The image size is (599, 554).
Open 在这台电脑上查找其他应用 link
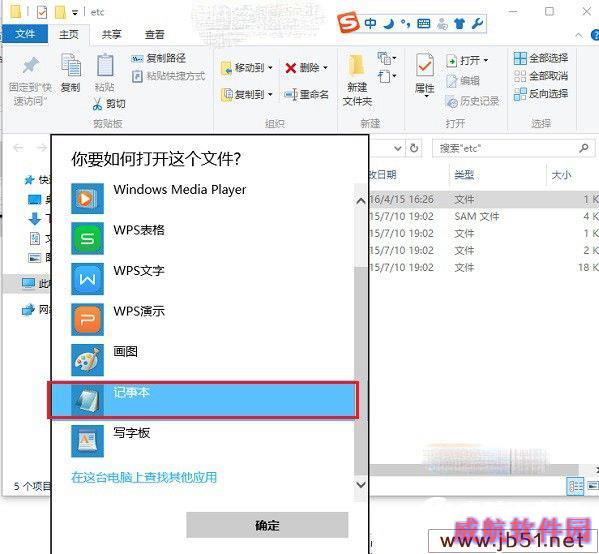(x=144, y=477)
